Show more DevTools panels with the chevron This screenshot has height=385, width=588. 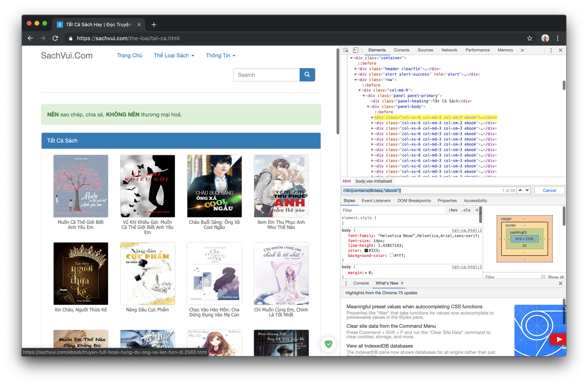pyautogui.click(x=522, y=50)
